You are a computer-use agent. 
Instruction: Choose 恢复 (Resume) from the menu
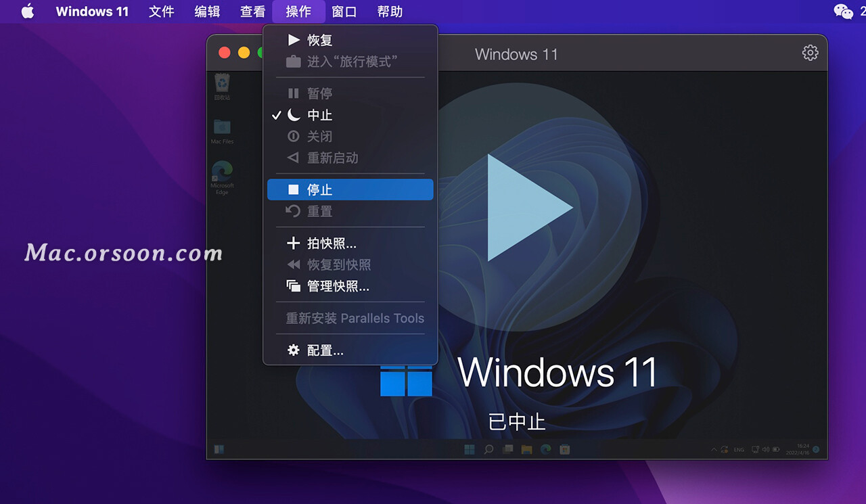(350, 41)
